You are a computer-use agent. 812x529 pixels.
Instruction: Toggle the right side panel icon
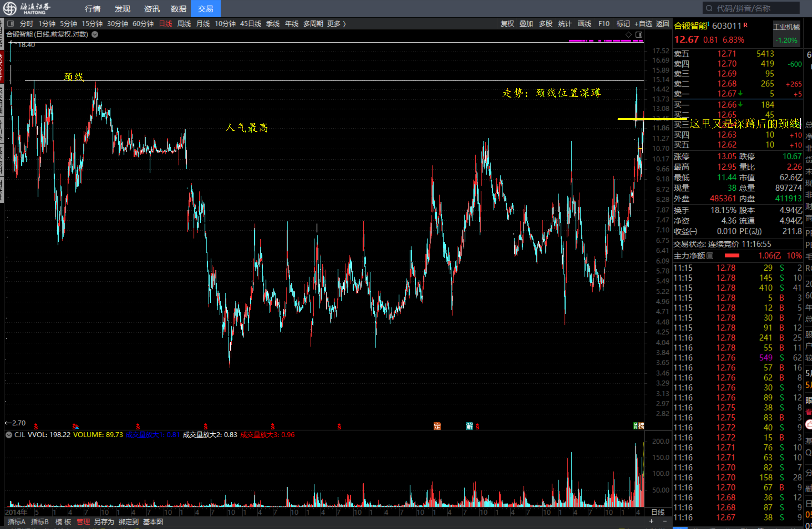[x=639, y=34]
